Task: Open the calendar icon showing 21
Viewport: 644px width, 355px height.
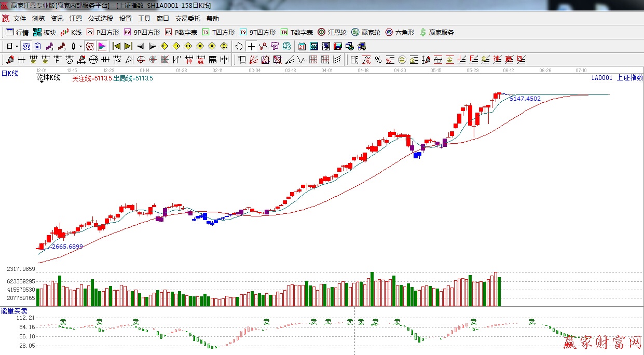Action: click(x=302, y=46)
